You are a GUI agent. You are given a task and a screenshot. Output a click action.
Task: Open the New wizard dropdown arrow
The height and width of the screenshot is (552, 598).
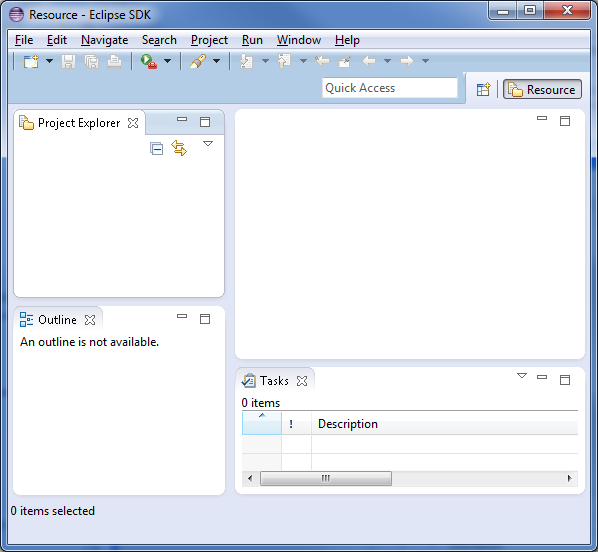click(50, 61)
